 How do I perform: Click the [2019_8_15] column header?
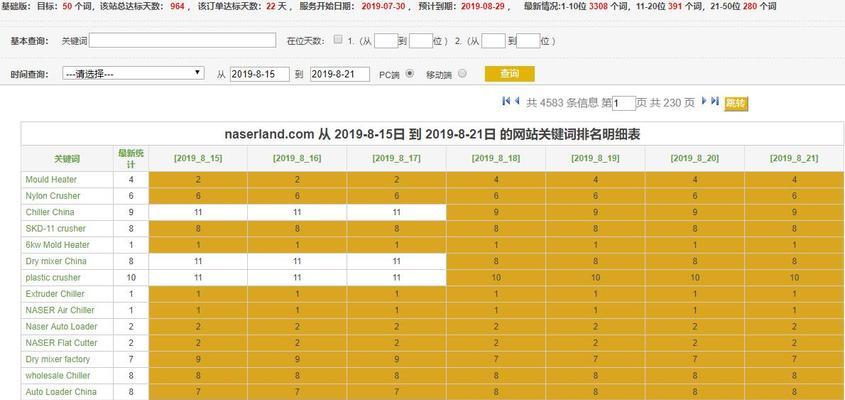pyautogui.click(x=198, y=158)
